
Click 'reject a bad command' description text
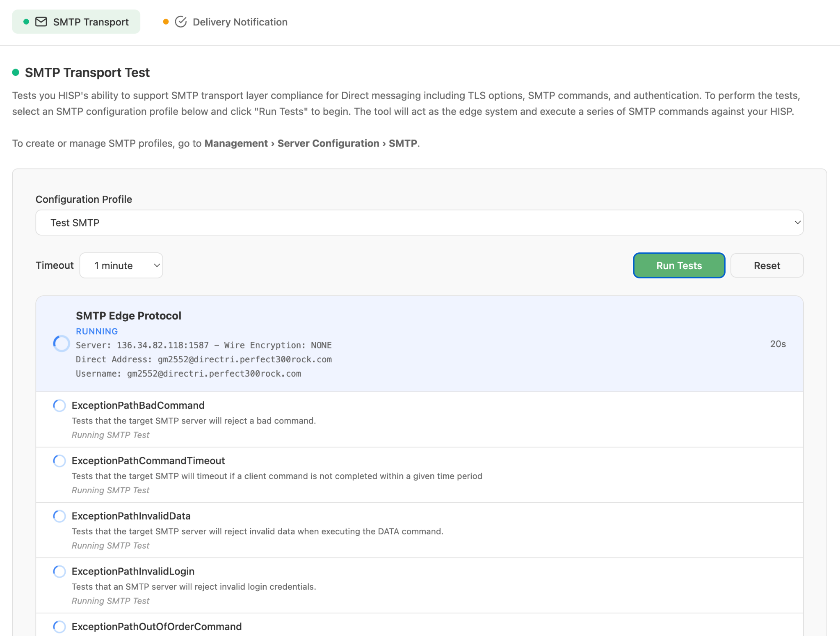click(194, 421)
